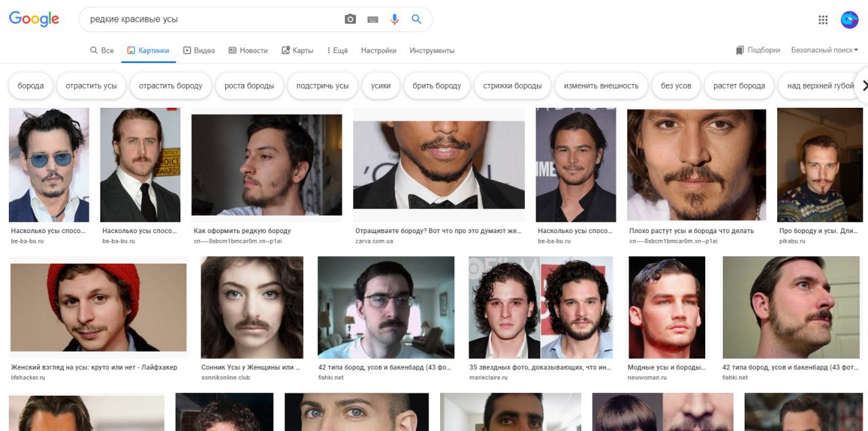Select the подстричь усы chip
This screenshot has height=431, width=868.
(x=323, y=86)
